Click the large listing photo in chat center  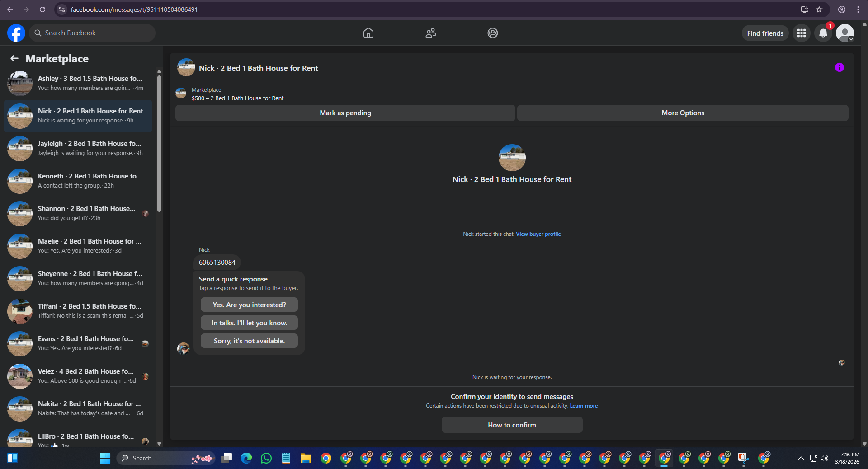point(512,158)
